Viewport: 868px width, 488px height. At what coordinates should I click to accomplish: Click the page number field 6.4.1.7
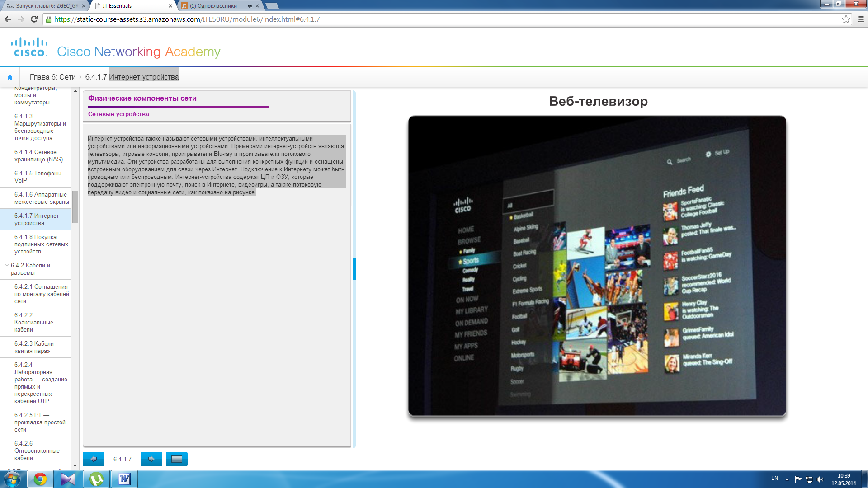point(123,459)
